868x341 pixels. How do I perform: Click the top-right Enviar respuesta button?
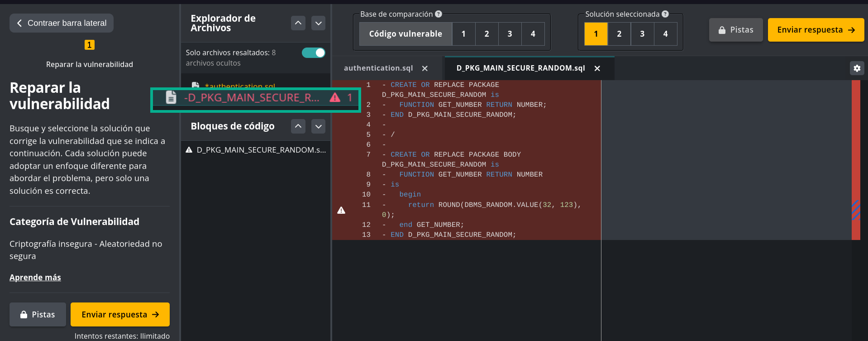[x=816, y=30]
